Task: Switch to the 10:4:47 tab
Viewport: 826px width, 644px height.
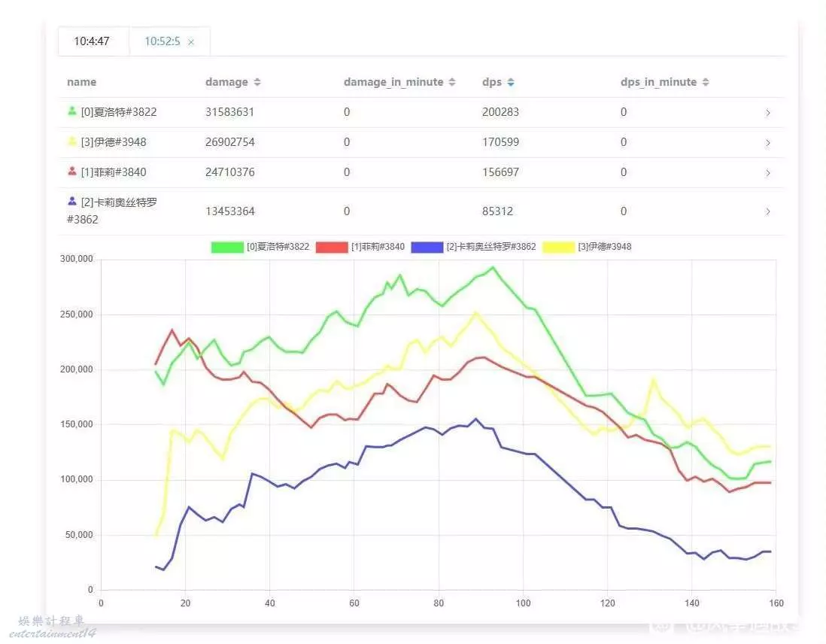Action: coord(92,41)
